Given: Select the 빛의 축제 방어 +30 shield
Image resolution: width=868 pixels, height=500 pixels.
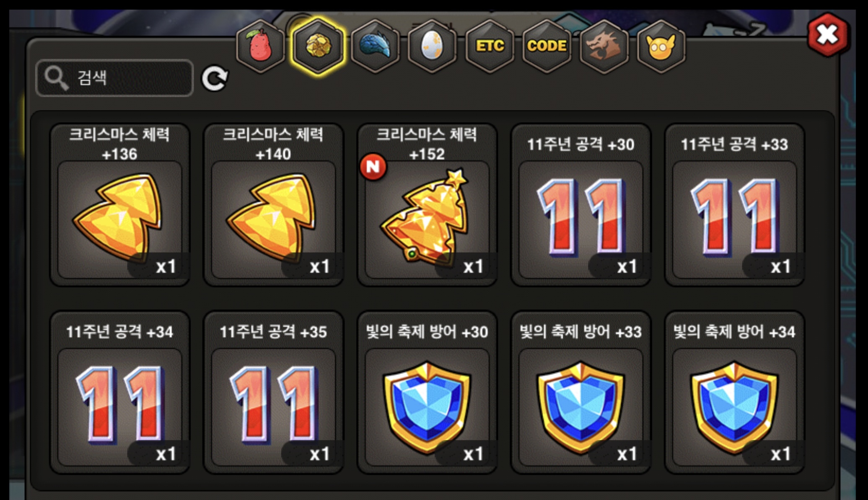Looking at the screenshot, I should [x=427, y=392].
